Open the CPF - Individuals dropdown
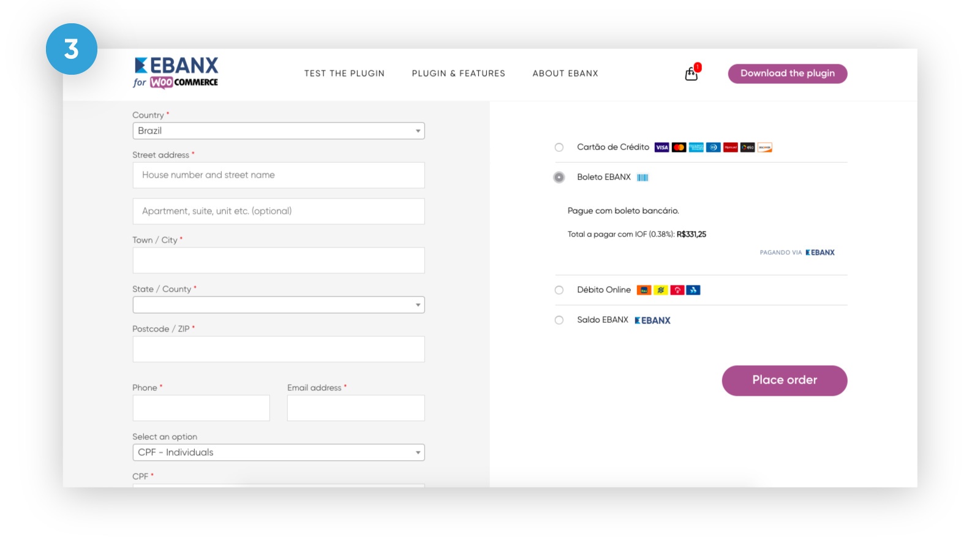The image size is (980, 544). 279,452
